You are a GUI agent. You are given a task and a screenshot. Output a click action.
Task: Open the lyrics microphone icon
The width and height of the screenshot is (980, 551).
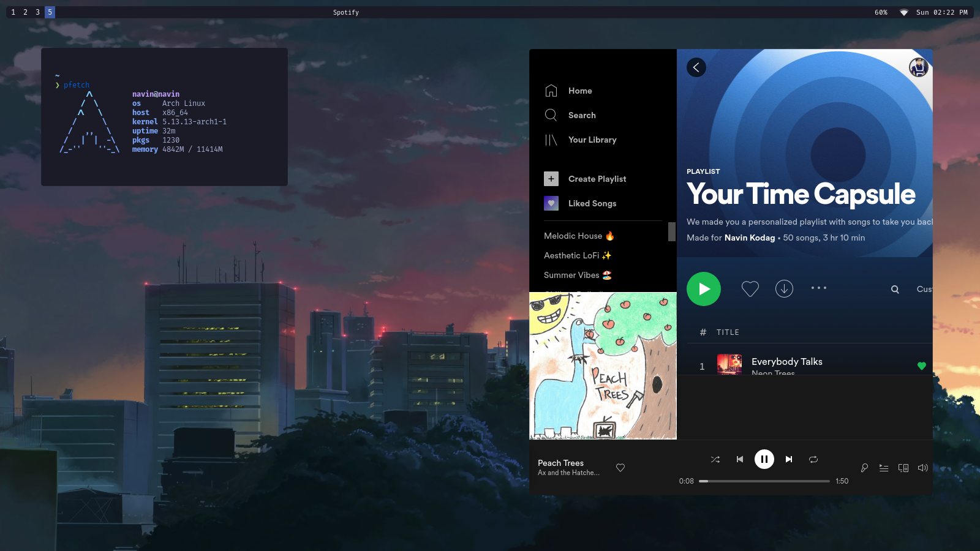click(x=864, y=468)
